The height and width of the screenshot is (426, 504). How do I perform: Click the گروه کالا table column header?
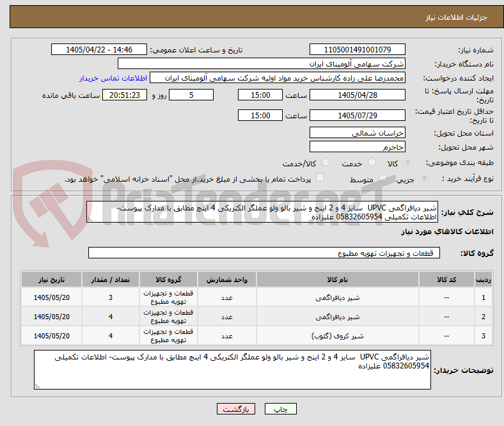tap(168, 280)
